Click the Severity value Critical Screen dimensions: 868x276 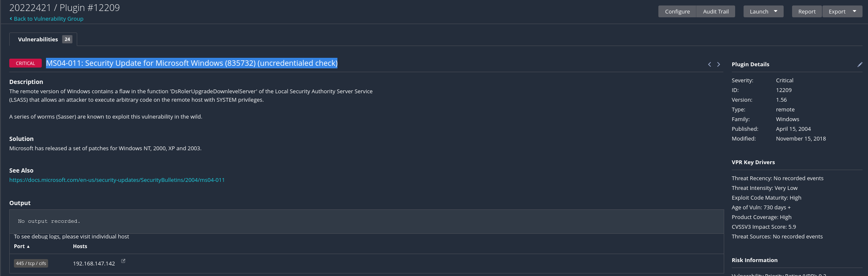pos(784,80)
